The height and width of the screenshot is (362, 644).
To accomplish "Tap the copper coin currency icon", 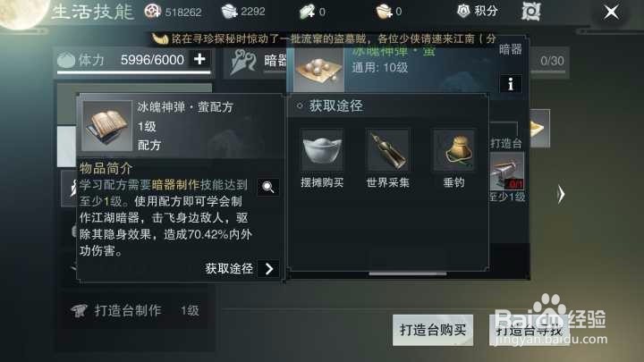I will click(152, 12).
